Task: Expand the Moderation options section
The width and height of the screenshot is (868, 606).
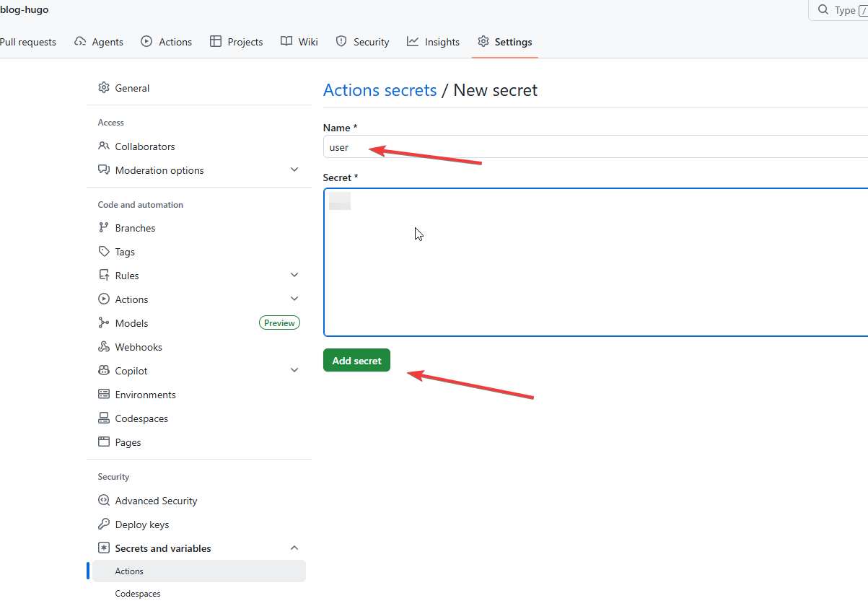Action: tap(294, 170)
